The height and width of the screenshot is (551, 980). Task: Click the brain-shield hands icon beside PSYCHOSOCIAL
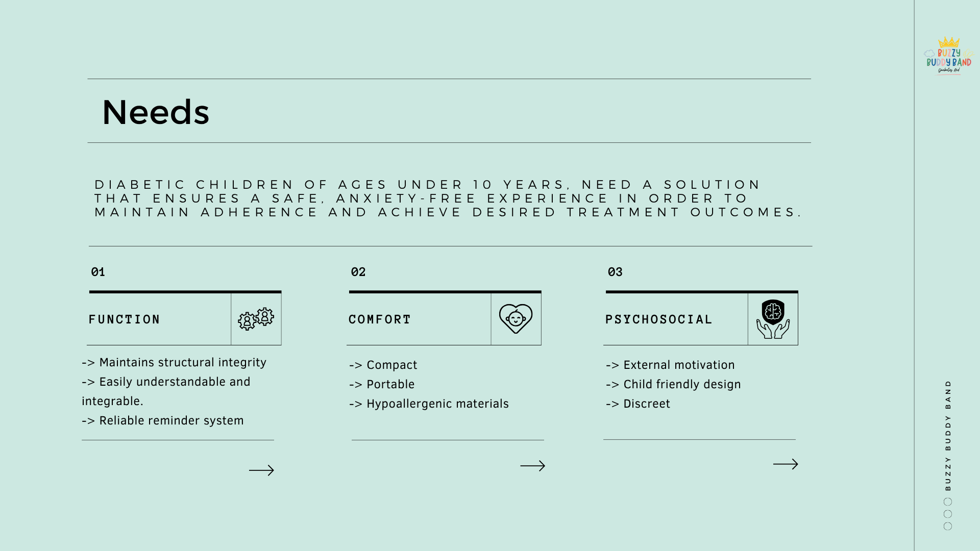coord(773,319)
